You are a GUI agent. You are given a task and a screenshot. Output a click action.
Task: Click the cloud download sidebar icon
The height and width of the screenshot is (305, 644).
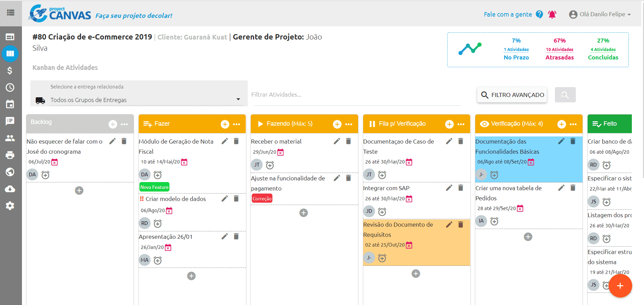pos(10,189)
